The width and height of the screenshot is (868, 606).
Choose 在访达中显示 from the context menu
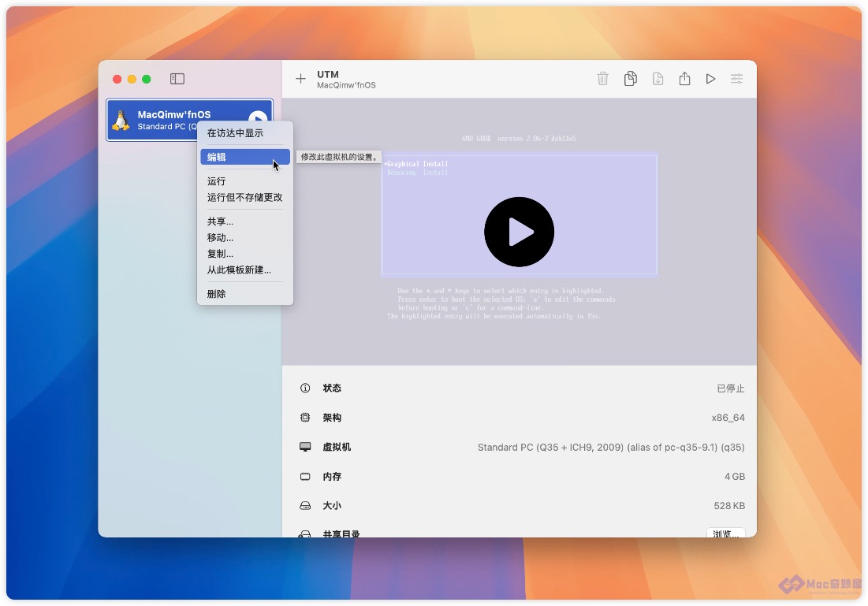point(245,133)
